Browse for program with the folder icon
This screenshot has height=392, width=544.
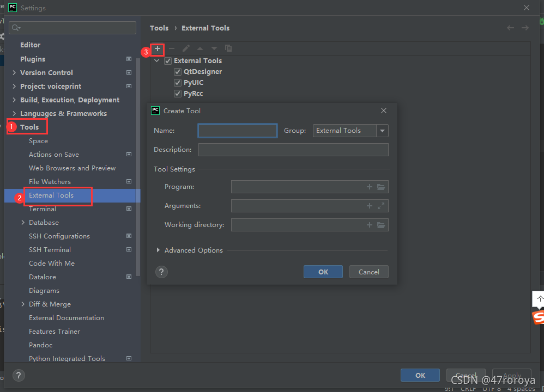(381, 187)
